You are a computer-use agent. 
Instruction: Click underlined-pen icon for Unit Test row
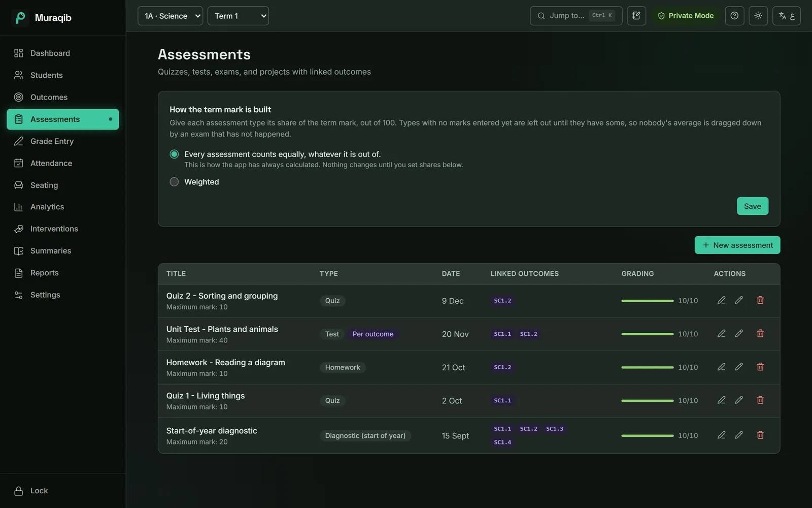(x=721, y=334)
